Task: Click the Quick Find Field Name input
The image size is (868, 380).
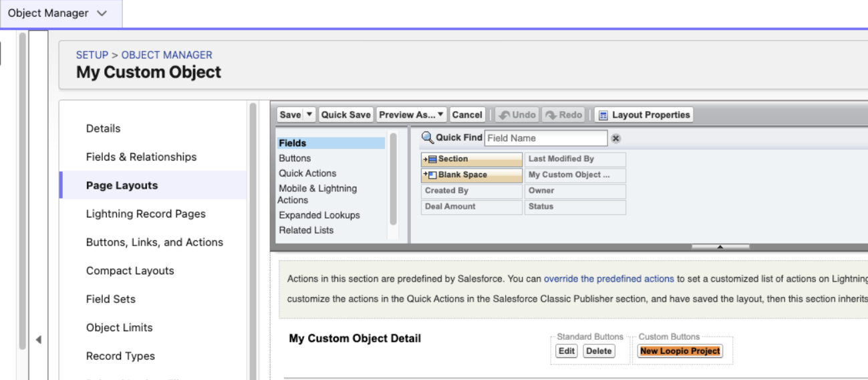Action: (x=546, y=138)
